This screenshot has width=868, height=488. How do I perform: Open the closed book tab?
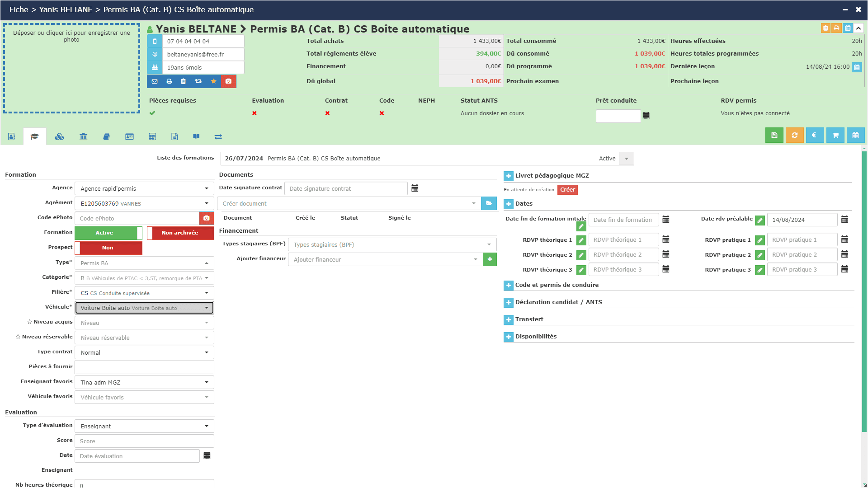click(106, 136)
